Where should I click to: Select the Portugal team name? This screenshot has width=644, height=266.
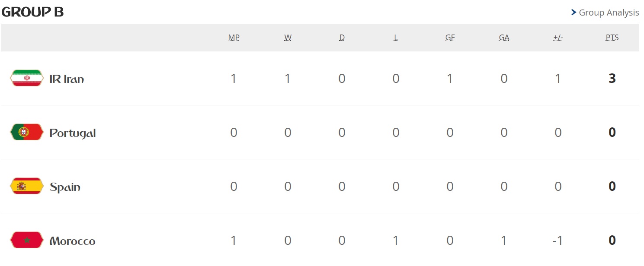tap(73, 133)
